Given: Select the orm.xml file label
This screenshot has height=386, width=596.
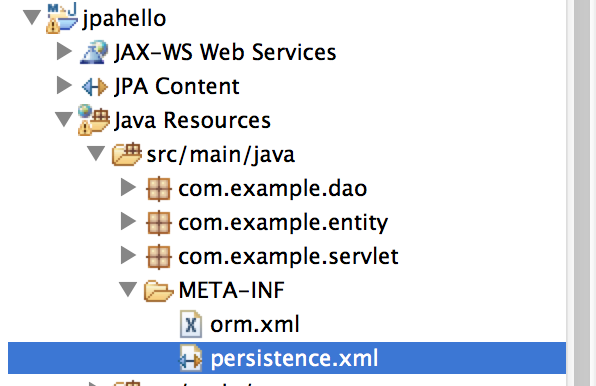Looking at the screenshot, I should click(x=255, y=324).
